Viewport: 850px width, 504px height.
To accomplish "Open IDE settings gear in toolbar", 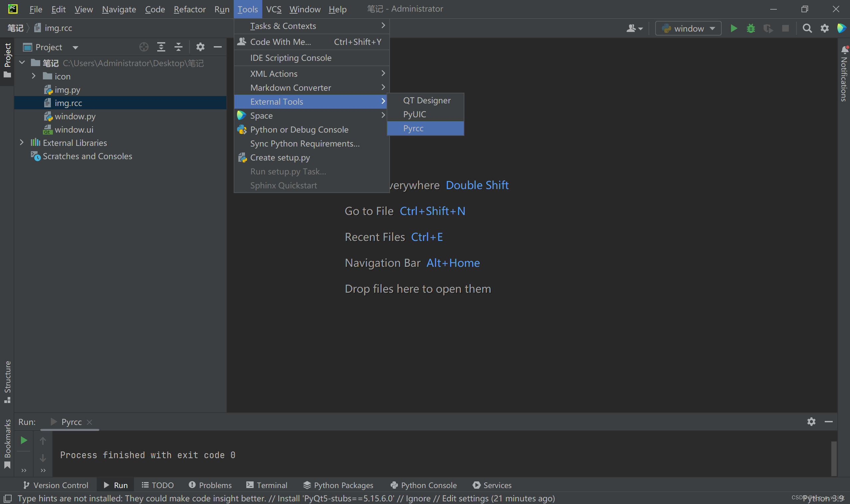I will tap(824, 28).
